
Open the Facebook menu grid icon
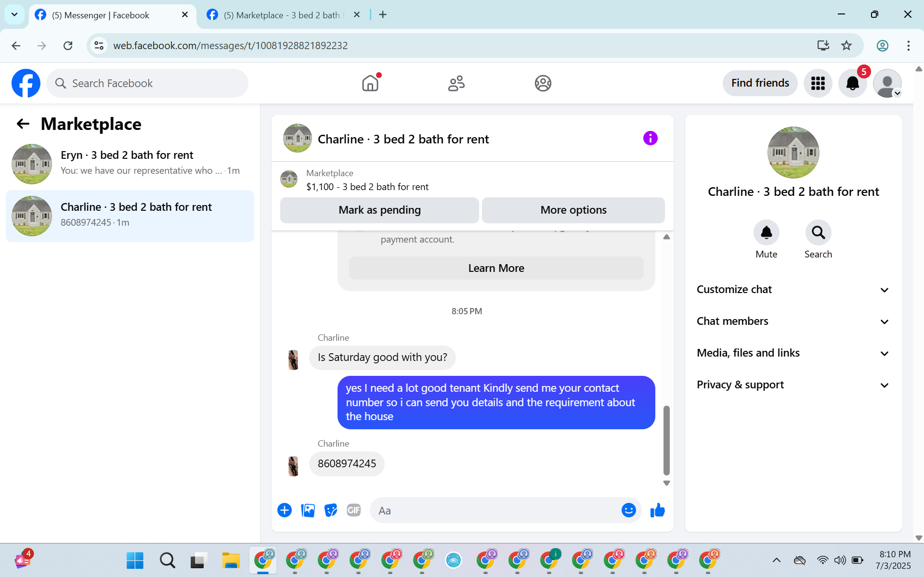pyautogui.click(x=818, y=83)
